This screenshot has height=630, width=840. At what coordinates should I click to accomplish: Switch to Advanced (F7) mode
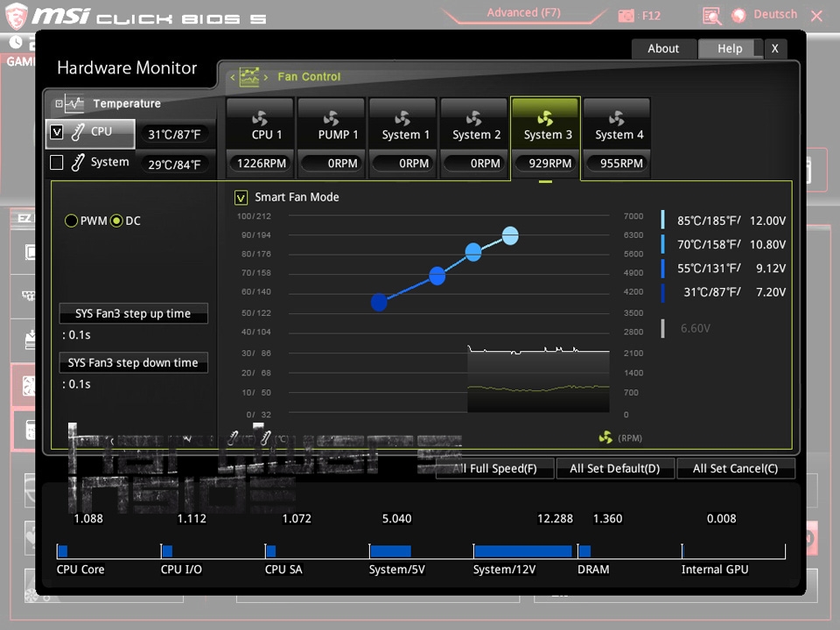click(x=523, y=13)
